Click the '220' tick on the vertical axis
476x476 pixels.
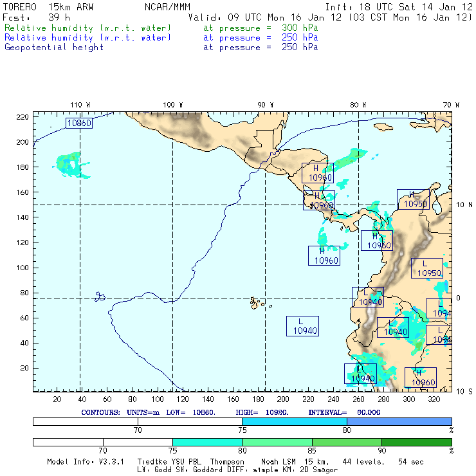[23, 117]
